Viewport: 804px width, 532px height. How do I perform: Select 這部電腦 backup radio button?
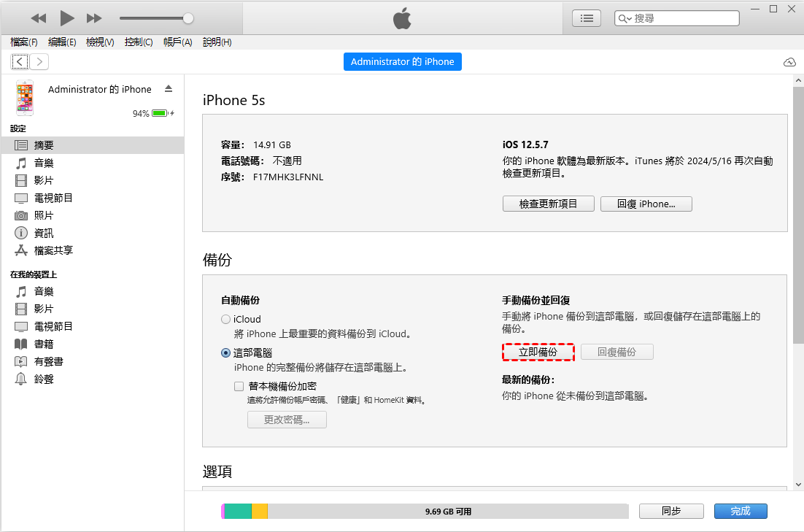coord(225,353)
